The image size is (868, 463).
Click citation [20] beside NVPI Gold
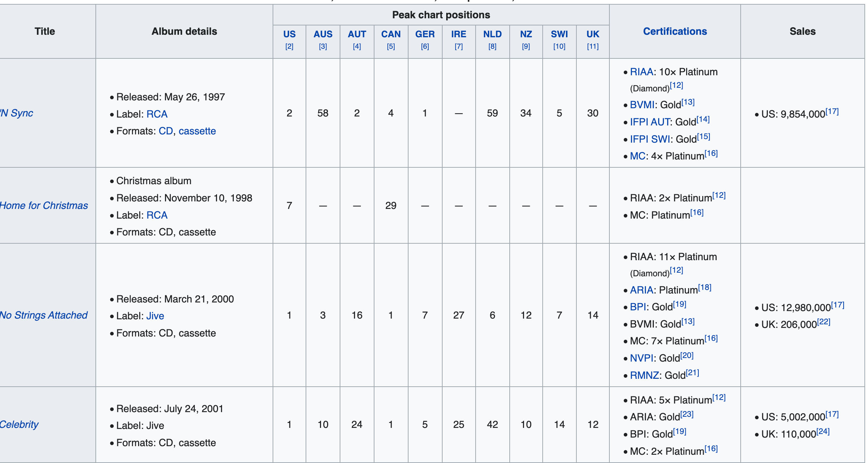(687, 355)
